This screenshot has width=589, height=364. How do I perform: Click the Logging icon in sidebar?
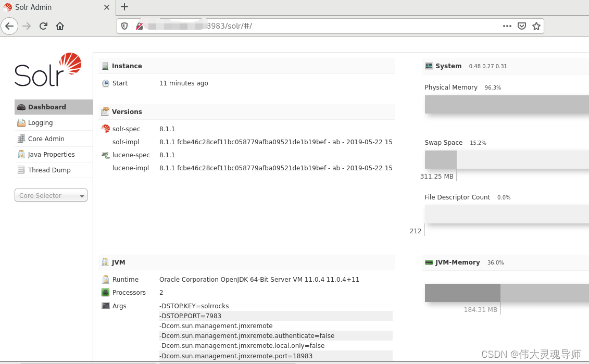pyautogui.click(x=21, y=123)
